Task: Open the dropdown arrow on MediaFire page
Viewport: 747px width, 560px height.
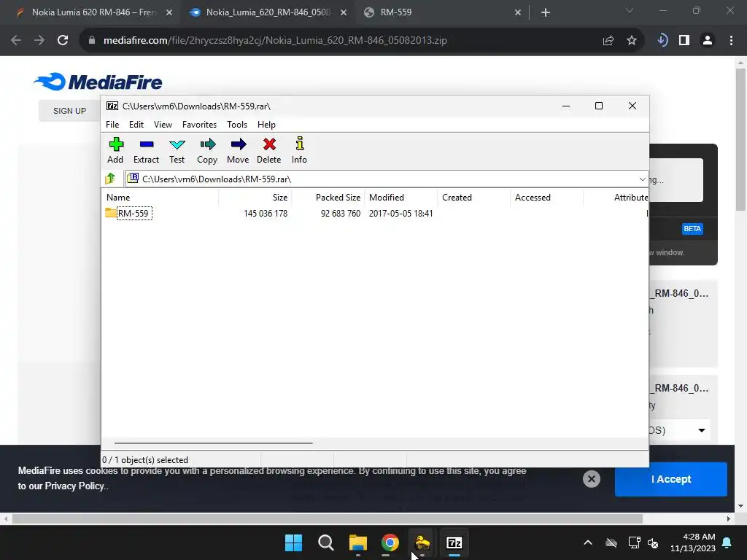Action: [x=702, y=430]
